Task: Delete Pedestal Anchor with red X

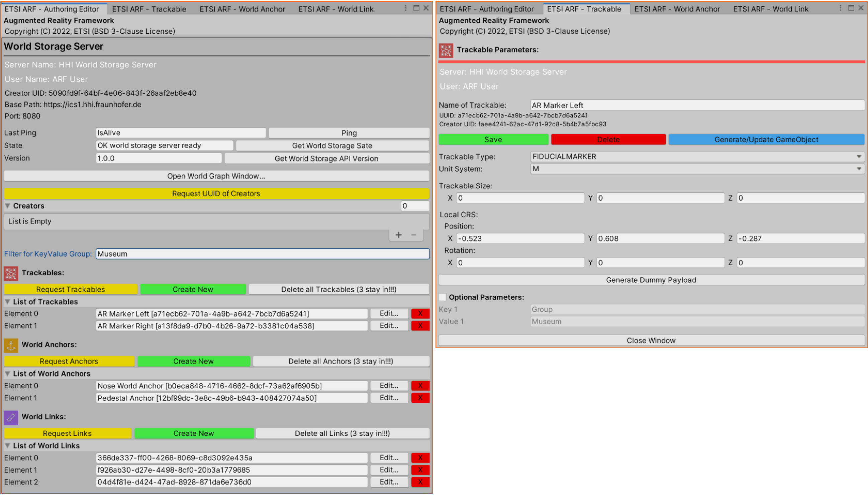Action: (420, 398)
